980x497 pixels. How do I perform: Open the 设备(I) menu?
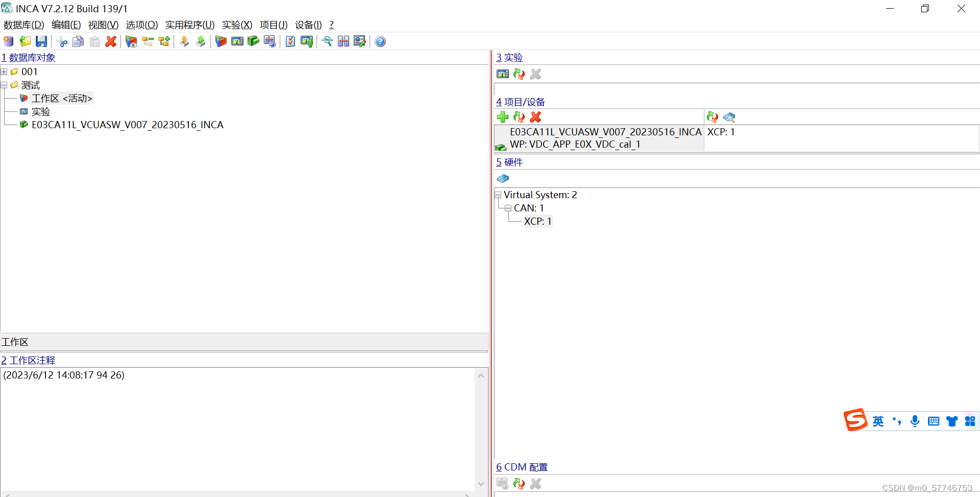[308, 25]
